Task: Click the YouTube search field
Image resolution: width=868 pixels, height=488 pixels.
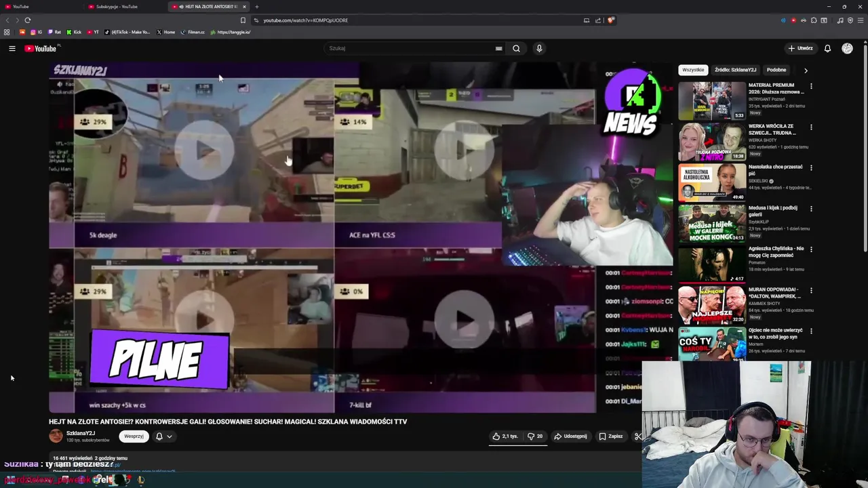Action: click(x=410, y=48)
